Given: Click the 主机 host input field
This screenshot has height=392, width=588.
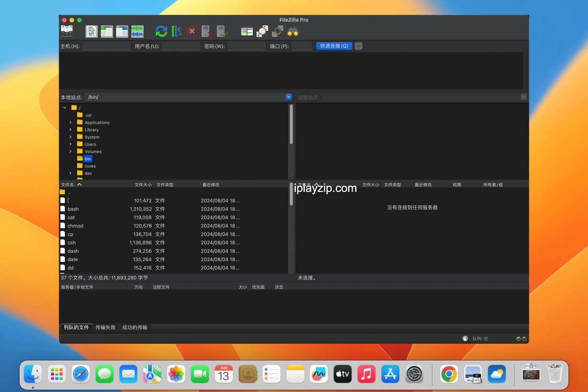Looking at the screenshot, I should point(106,46).
